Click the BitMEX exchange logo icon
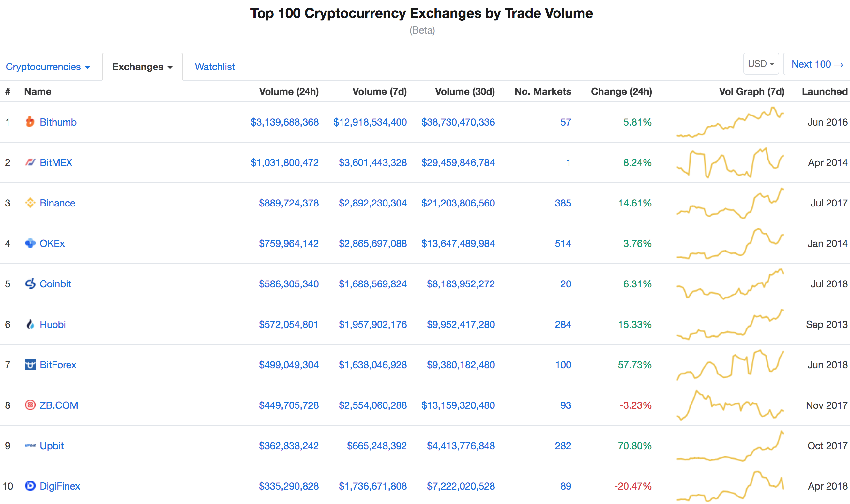Screen dimensions: 850x504 pyautogui.click(x=30, y=162)
